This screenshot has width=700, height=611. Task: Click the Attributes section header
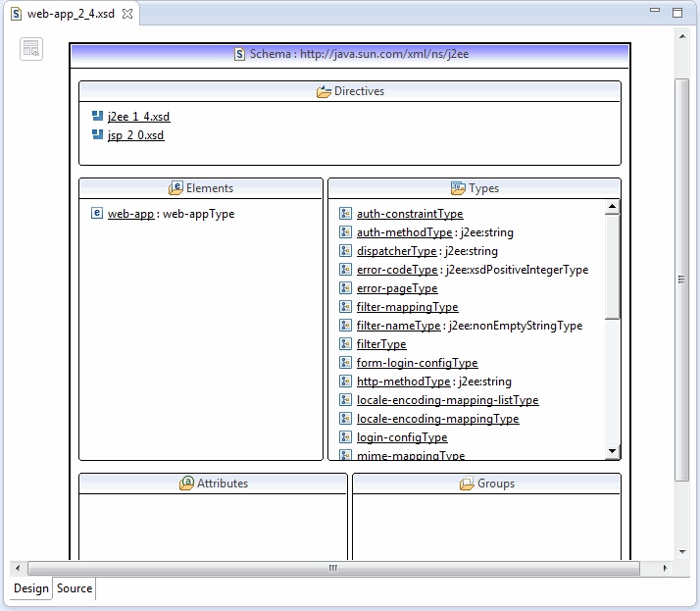(213, 484)
